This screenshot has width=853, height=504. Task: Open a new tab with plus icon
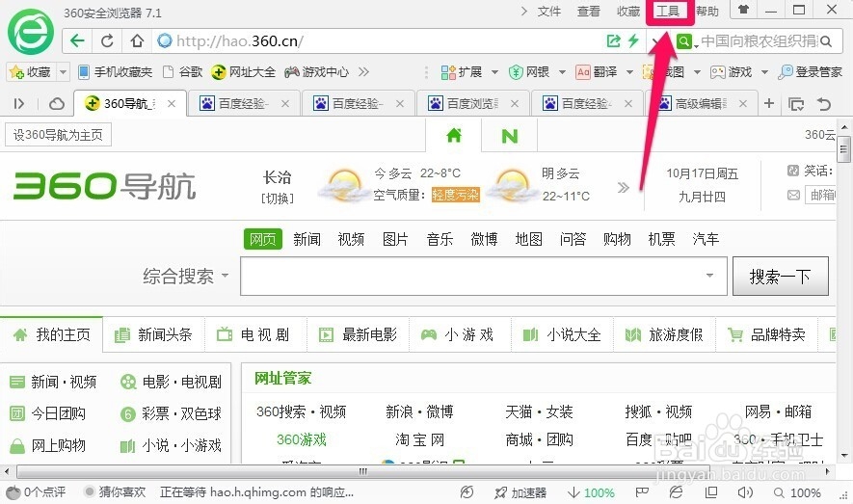tap(769, 103)
